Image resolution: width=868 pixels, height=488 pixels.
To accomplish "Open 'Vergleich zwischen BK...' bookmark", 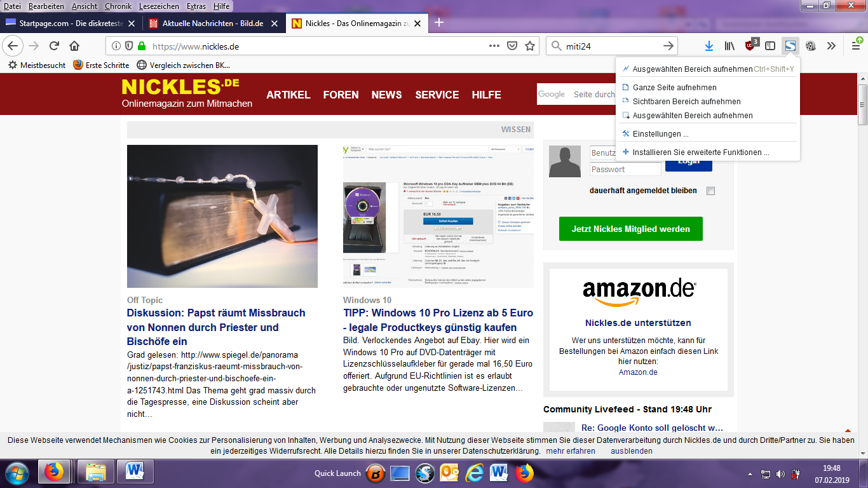I will pos(183,65).
